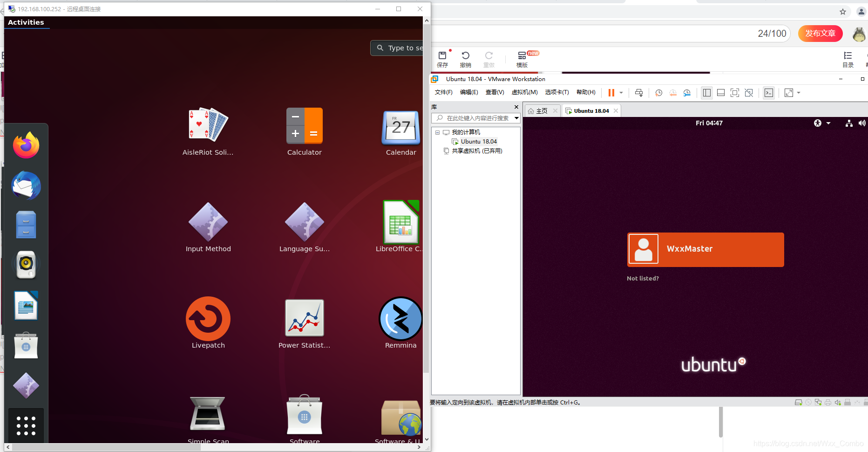Open the 目录 table of contents
Viewport: 868px width, 452px height.
(x=848, y=59)
